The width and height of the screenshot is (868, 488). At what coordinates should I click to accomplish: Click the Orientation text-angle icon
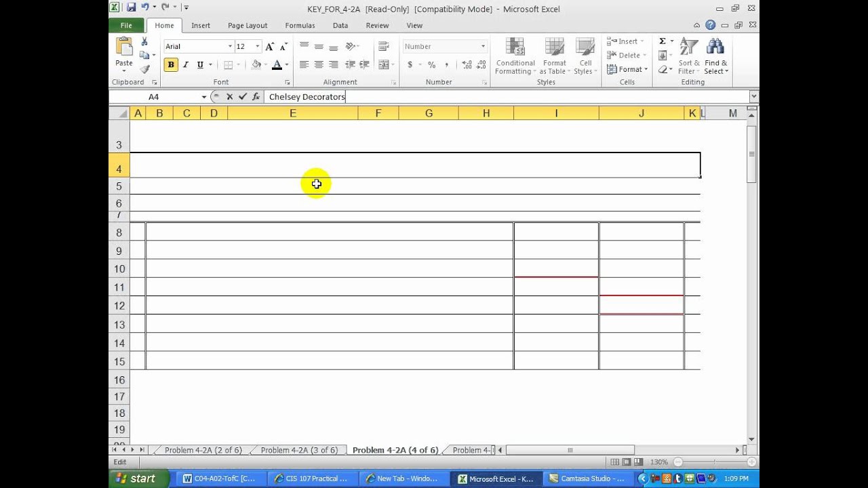tap(351, 46)
